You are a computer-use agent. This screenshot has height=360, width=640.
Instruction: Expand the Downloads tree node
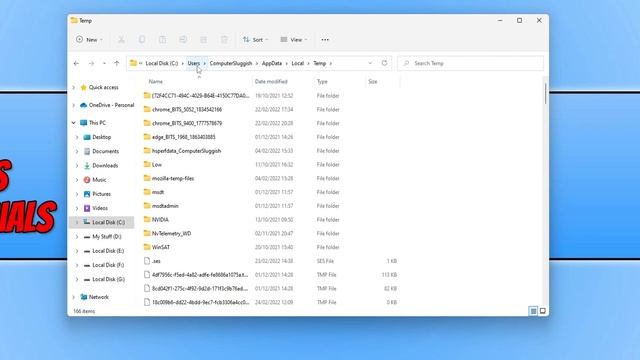tap(77, 165)
